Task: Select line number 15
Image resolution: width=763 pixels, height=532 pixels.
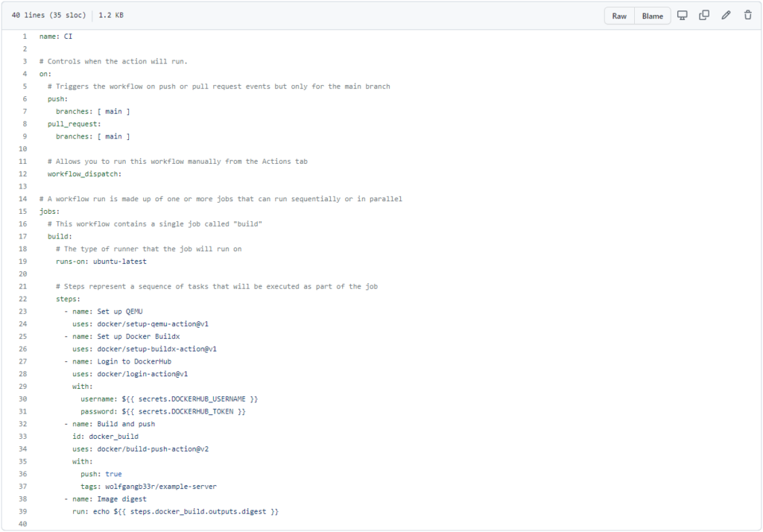Action: click(23, 212)
